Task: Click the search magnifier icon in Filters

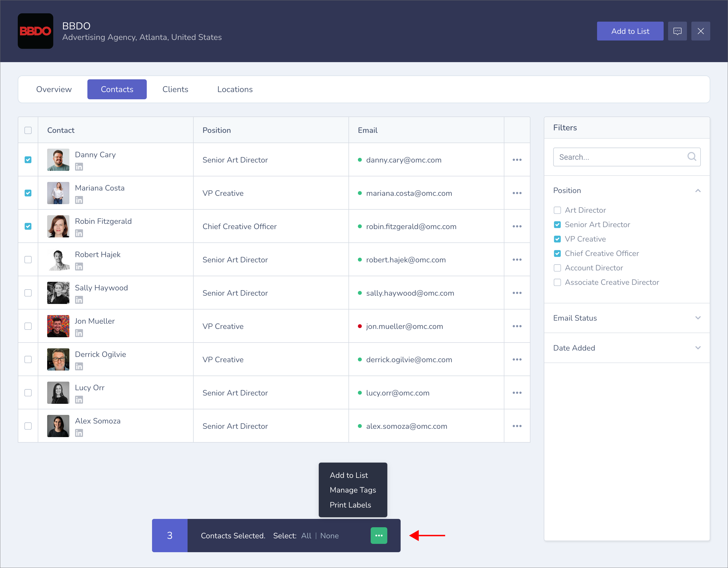Action: click(x=692, y=157)
